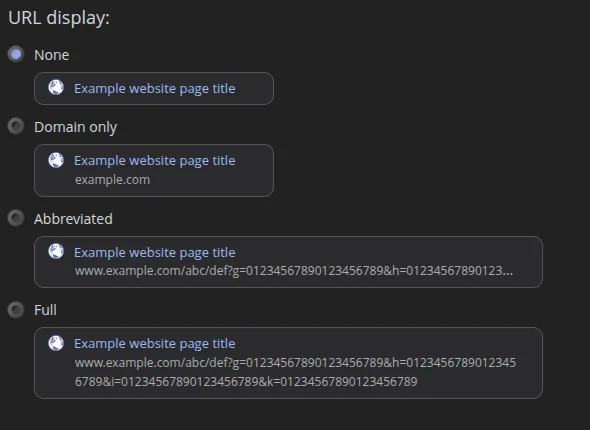This screenshot has width=590, height=430.
Task: Select the Domain only radio button
Action: [16, 126]
